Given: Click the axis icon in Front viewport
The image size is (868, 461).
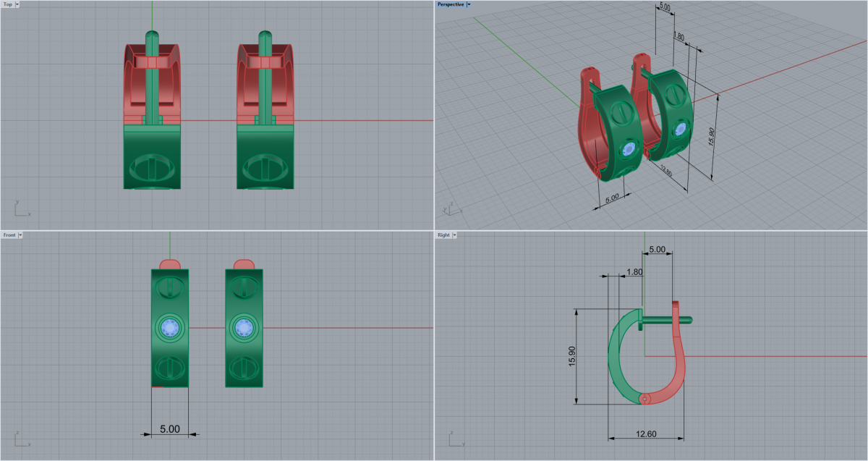Looking at the screenshot, I should (x=21, y=439).
